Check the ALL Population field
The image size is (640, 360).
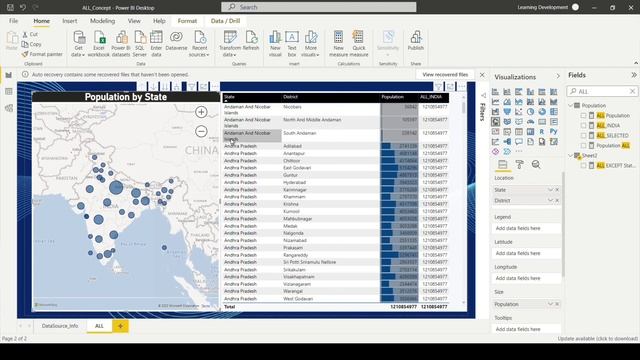583,116
